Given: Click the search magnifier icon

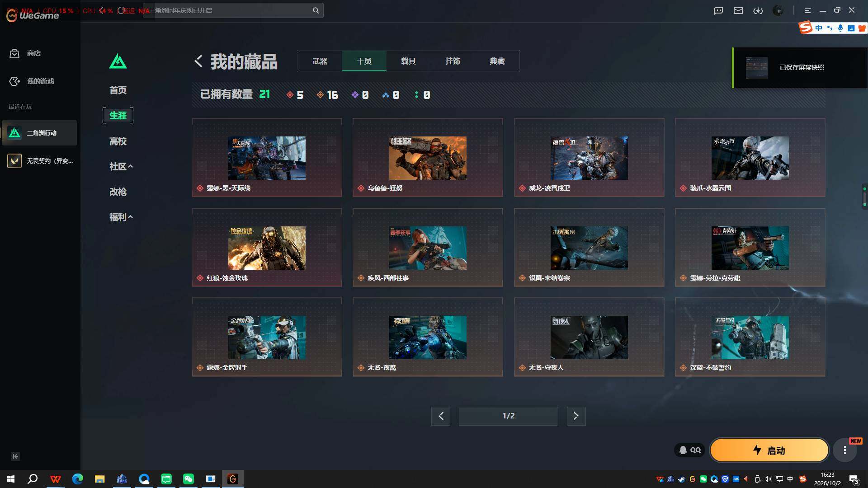Looking at the screenshot, I should tap(316, 10).
